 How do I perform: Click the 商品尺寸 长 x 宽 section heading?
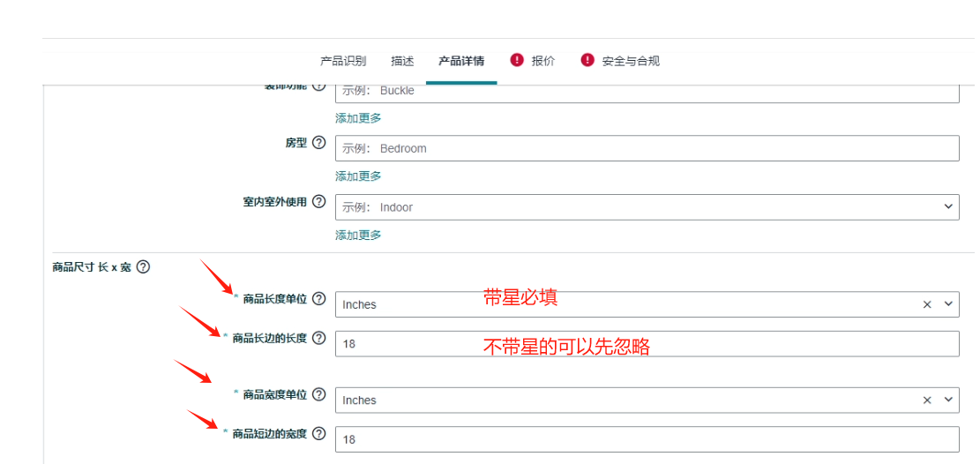(x=91, y=267)
